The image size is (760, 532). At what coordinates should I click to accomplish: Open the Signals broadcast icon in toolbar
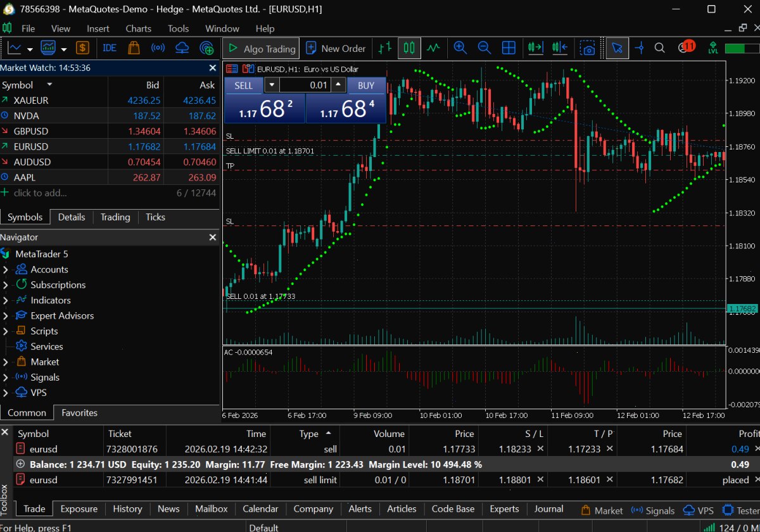(158, 48)
